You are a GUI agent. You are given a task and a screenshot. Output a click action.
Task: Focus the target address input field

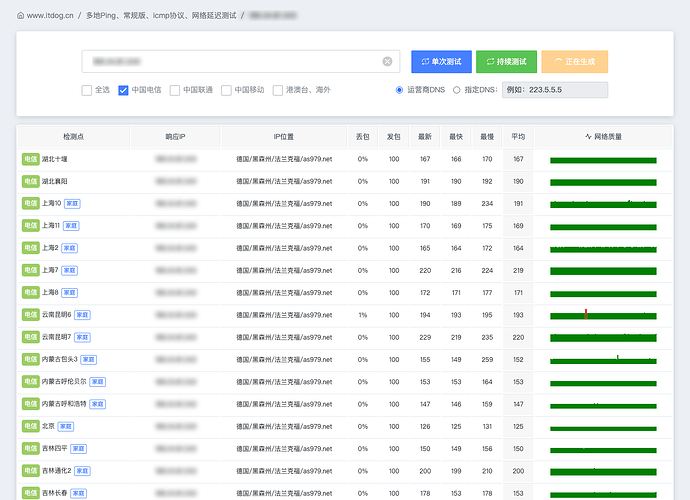click(x=241, y=62)
